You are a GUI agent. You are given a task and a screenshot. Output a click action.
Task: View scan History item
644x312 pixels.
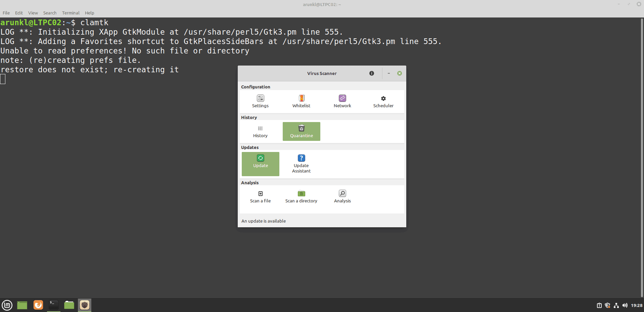pyautogui.click(x=260, y=131)
